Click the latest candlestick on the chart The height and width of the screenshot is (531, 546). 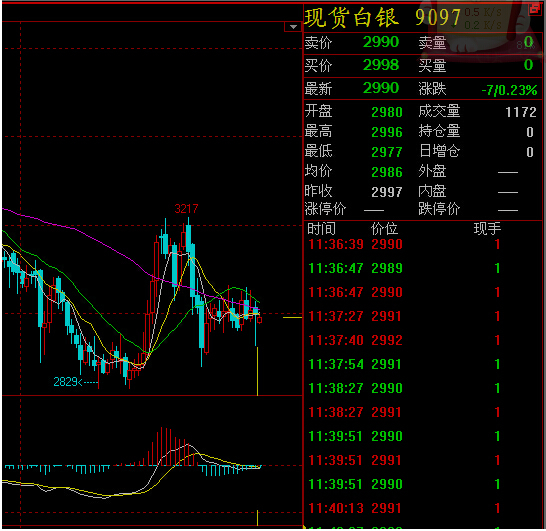[x=260, y=319]
